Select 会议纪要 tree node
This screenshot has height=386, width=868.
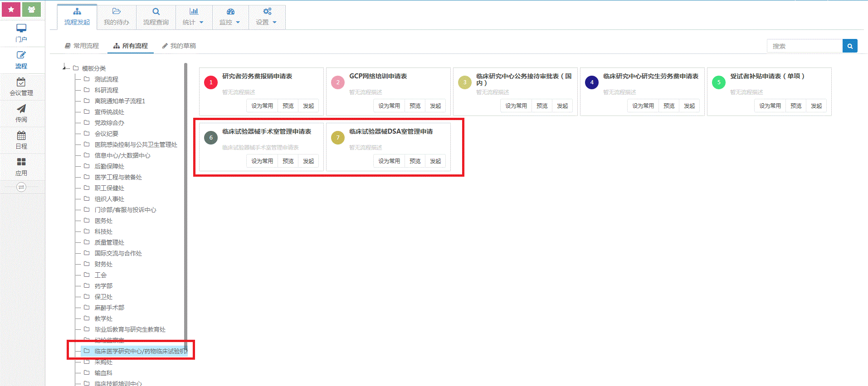[106, 134]
